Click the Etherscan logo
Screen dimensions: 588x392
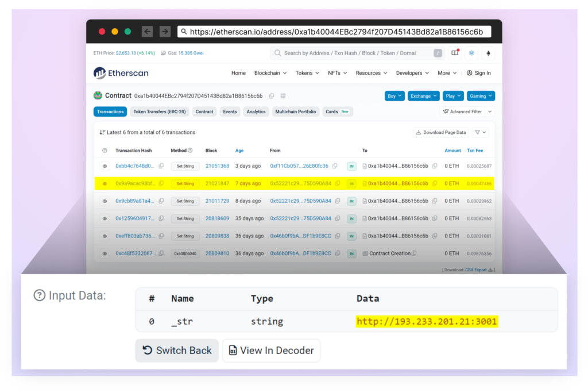tap(121, 73)
